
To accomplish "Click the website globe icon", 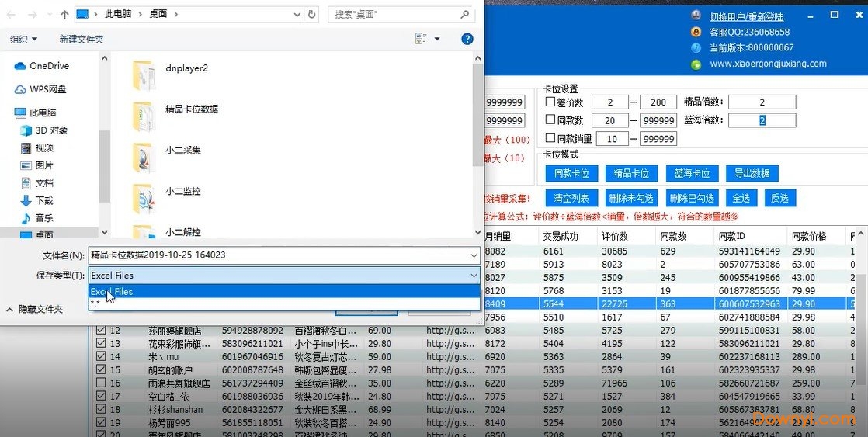I will tap(696, 64).
